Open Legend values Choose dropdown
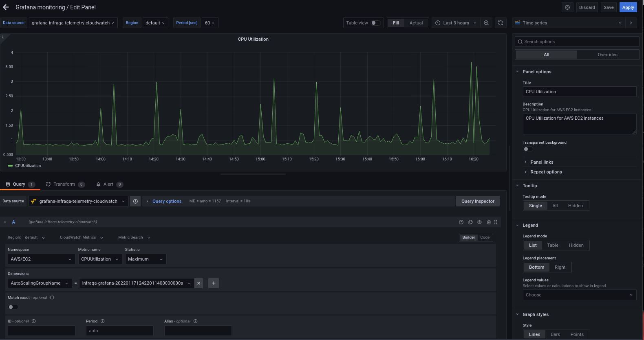The image size is (644, 340). coord(579,295)
